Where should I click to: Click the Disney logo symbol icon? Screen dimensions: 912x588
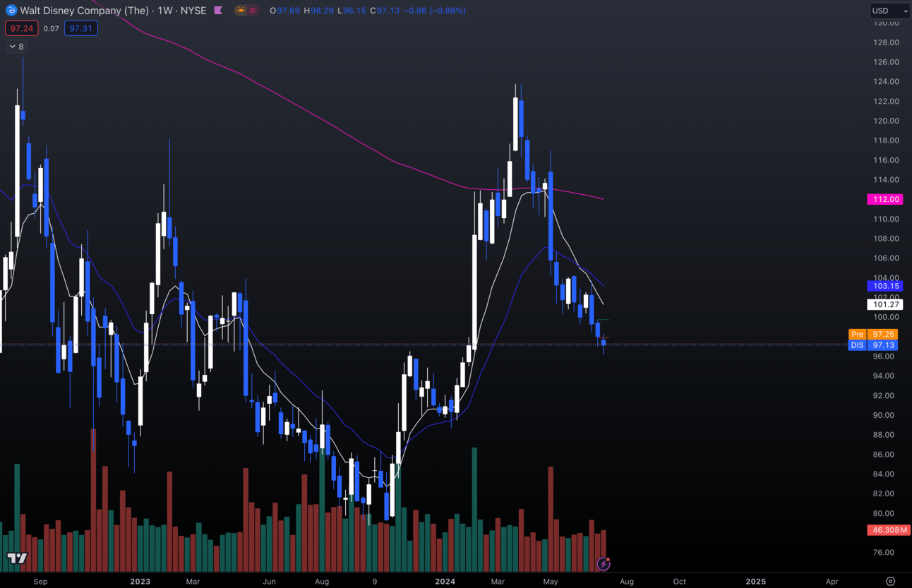pyautogui.click(x=11, y=11)
